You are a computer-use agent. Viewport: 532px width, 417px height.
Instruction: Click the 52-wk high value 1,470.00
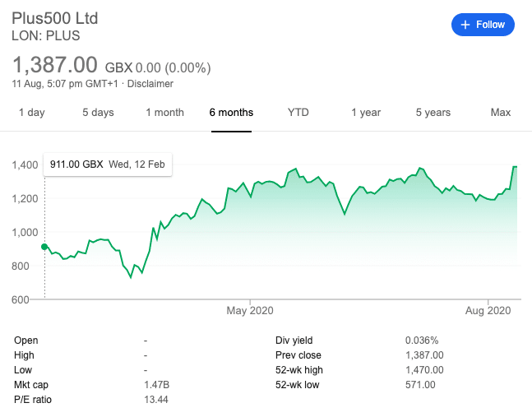[424, 370]
